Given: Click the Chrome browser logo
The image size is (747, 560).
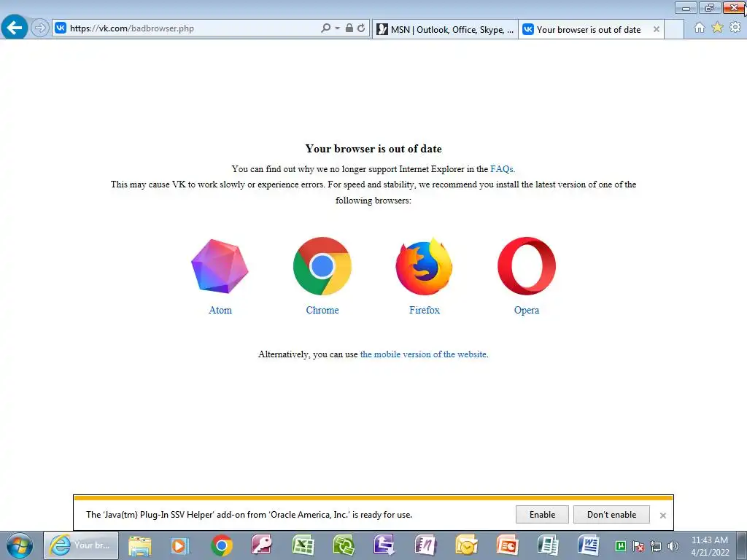Looking at the screenshot, I should (322, 266).
